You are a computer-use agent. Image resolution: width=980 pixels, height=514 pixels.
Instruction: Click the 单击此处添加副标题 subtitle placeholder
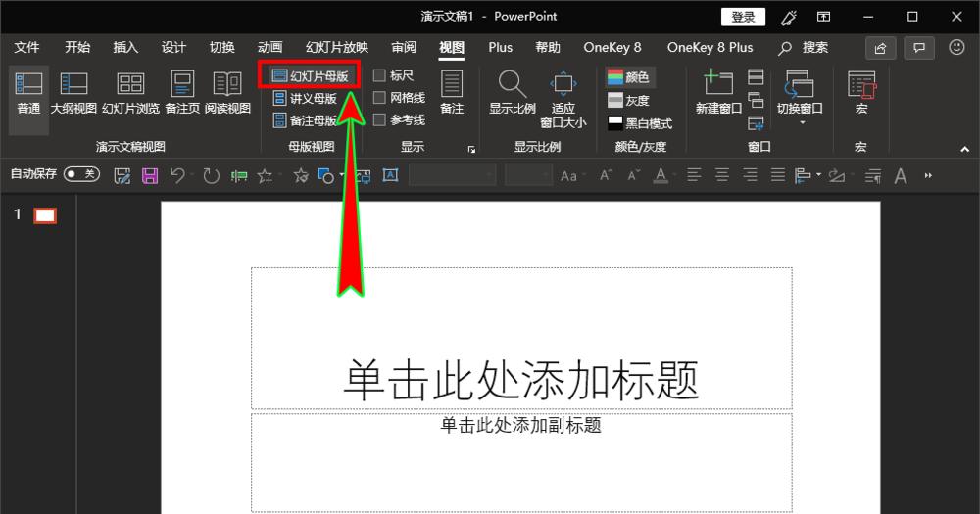(x=521, y=462)
